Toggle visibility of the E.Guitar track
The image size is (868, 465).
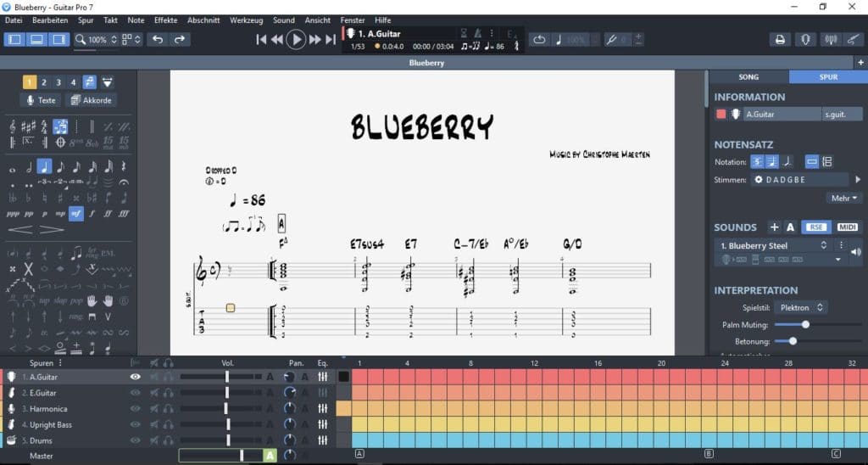[x=135, y=392]
